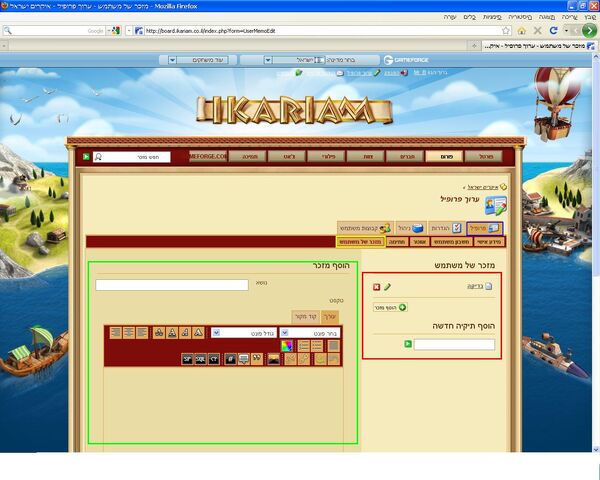The width and height of the screenshot is (600, 480).
Task: Edit memo folder with green pencil
Action: pos(387,287)
